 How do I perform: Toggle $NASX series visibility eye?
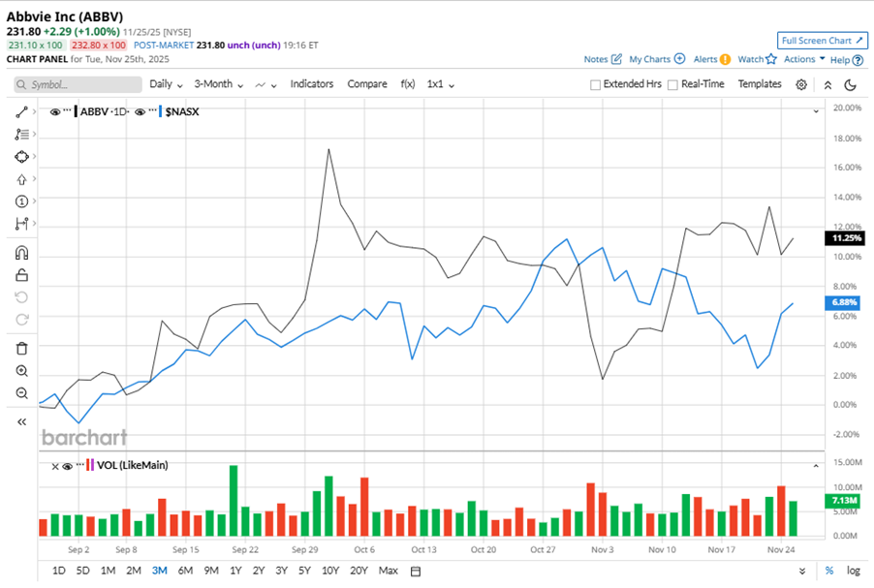140,112
